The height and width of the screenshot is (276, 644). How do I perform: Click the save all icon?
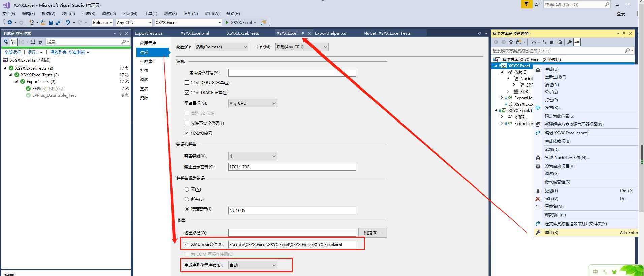58,22
